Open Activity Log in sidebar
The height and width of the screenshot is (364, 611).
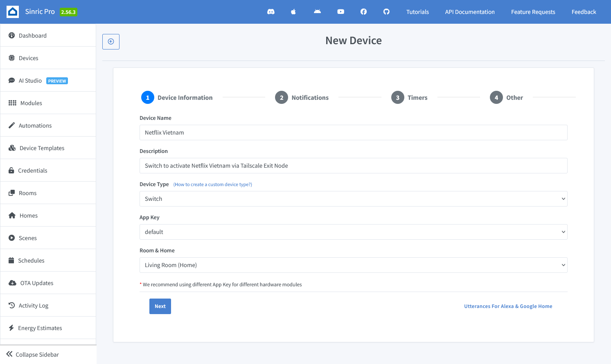48,306
